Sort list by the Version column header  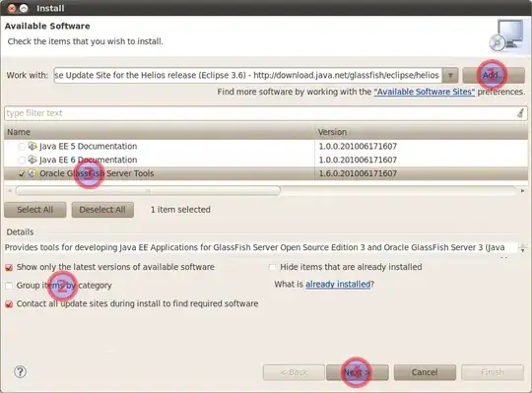pyautogui.click(x=421, y=132)
